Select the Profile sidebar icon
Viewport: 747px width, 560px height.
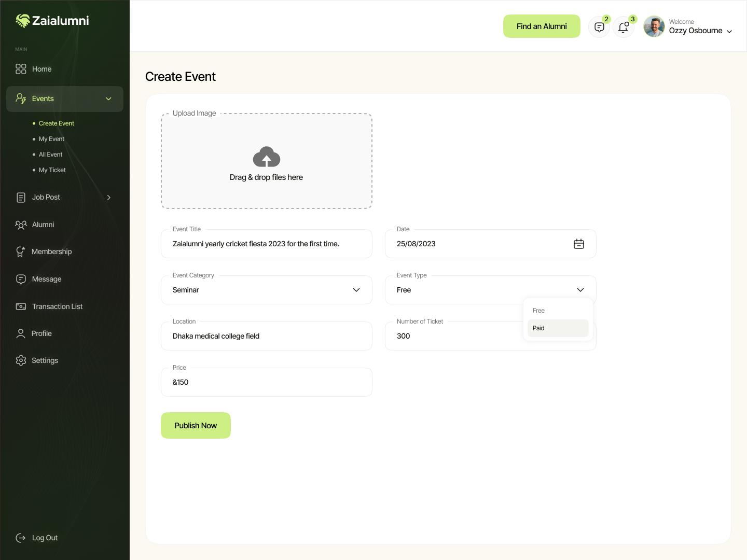[x=20, y=333]
